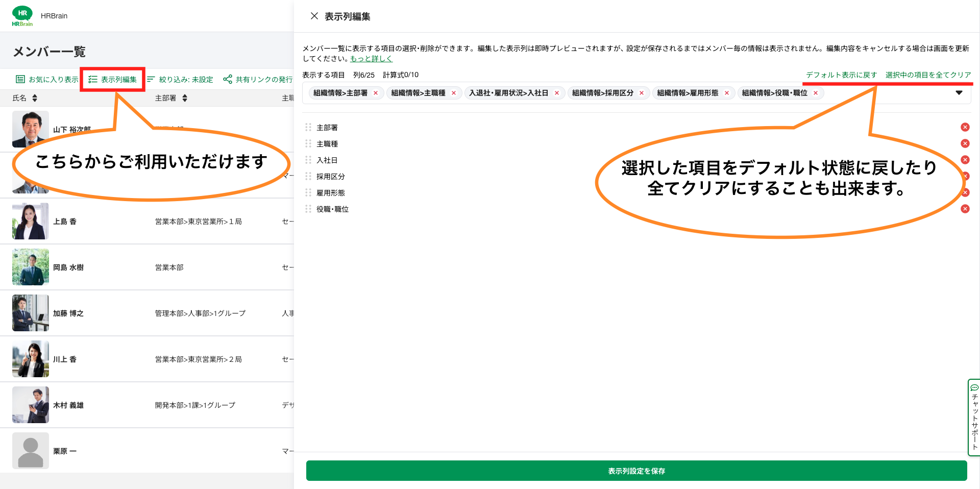Image resolution: width=980 pixels, height=489 pixels.
Task: Open 表示列編集 column editor
Action: [x=113, y=79]
